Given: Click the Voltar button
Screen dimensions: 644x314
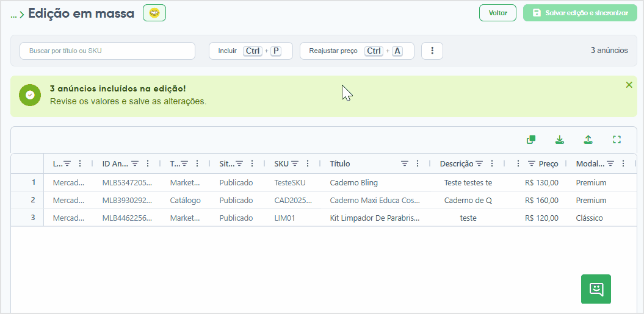Looking at the screenshot, I should coord(497,13).
